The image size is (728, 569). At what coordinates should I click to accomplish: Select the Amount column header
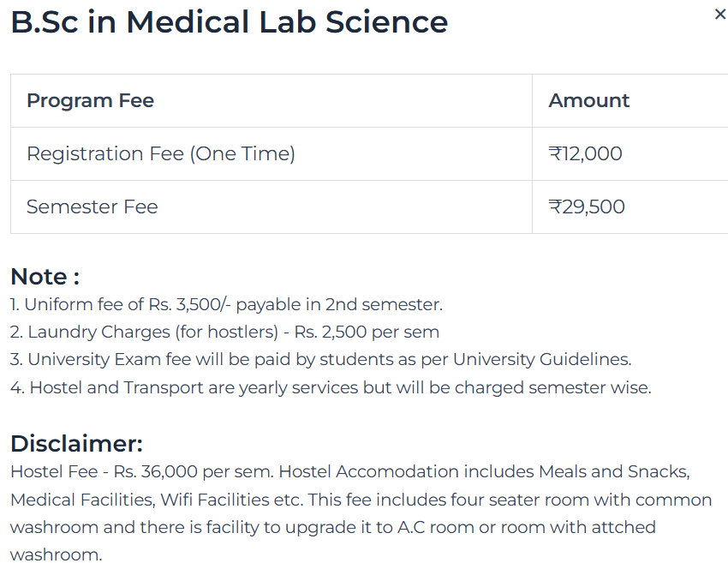(588, 100)
